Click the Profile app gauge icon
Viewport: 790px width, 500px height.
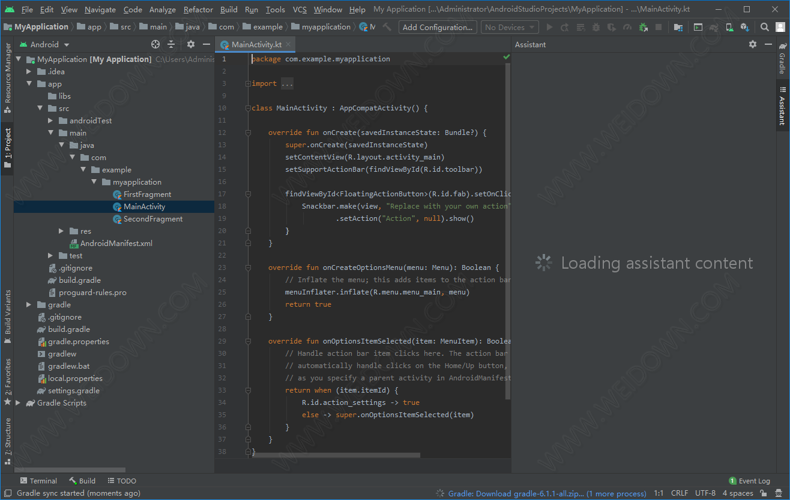[x=627, y=27]
